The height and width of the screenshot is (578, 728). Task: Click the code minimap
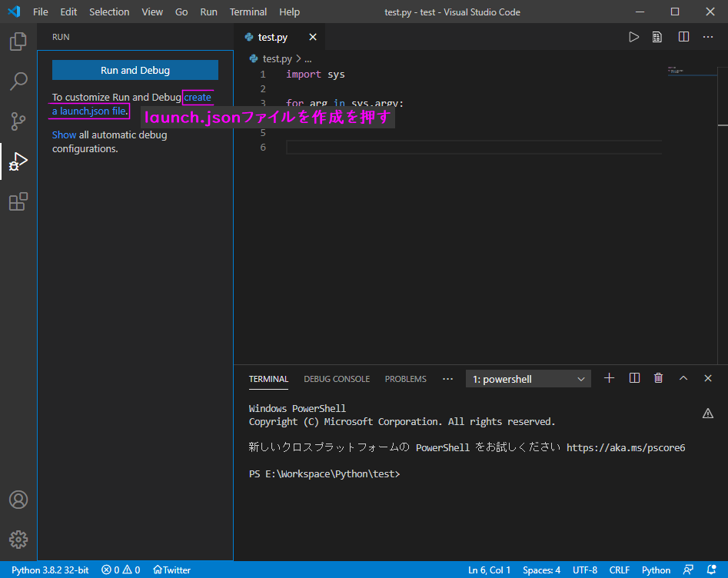coord(692,71)
